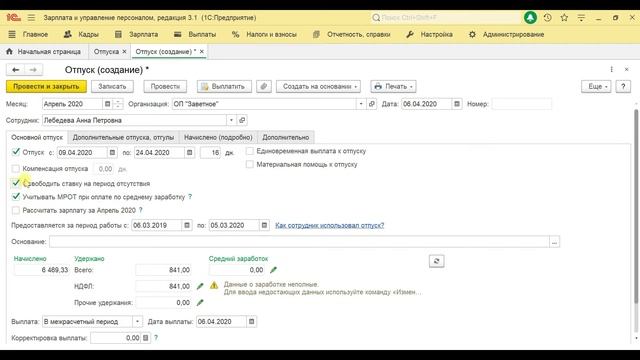The width and height of the screenshot is (640, 360).
Task: Open the Зарплата menu
Action: pos(136,35)
